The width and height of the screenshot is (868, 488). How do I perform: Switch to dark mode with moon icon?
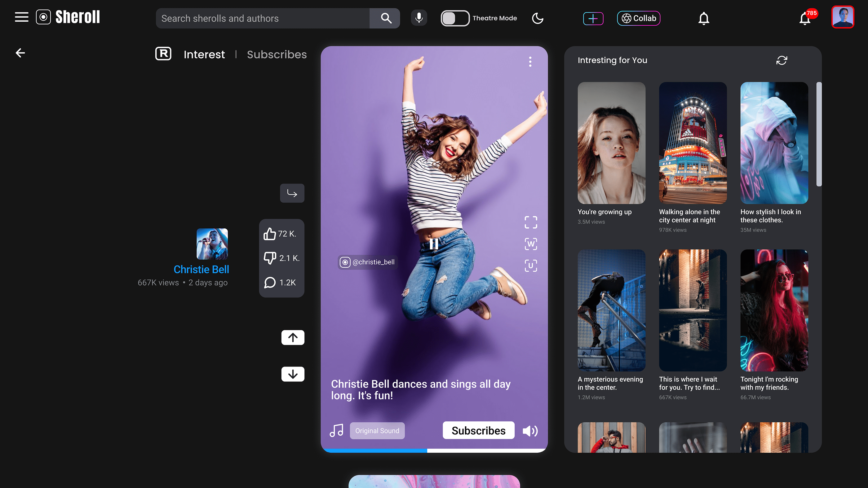coord(538,18)
